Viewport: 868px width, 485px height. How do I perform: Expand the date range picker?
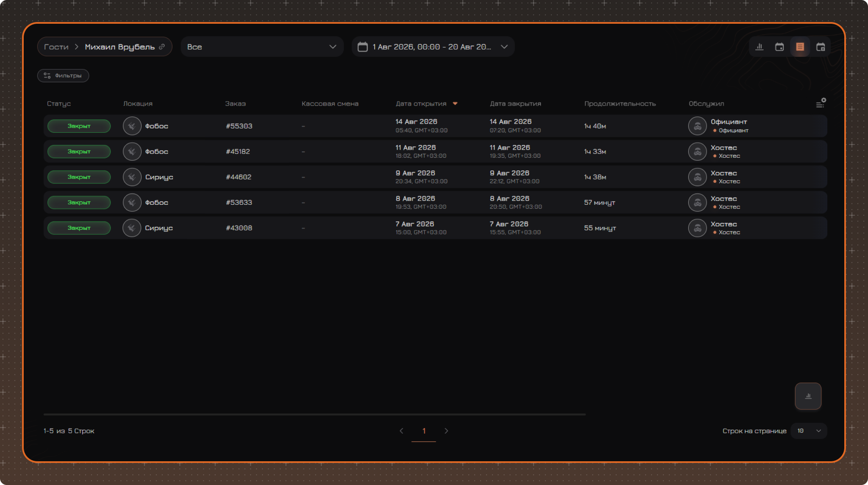(433, 47)
